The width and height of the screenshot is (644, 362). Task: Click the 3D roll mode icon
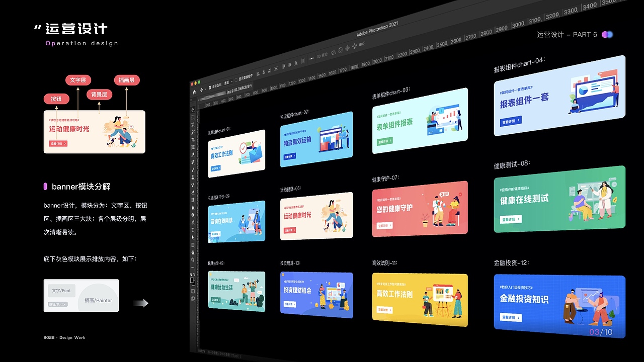340,50
